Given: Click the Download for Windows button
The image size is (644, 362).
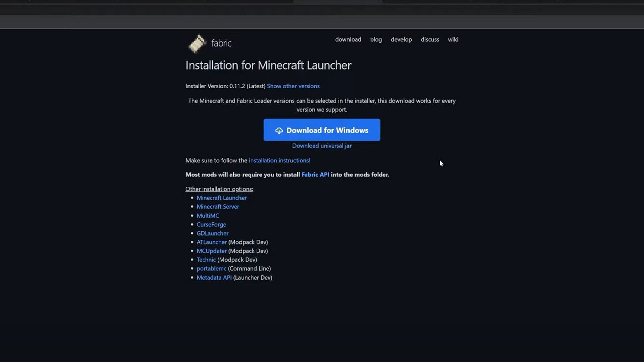Looking at the screenshot, I should click(x=322, y=129).
